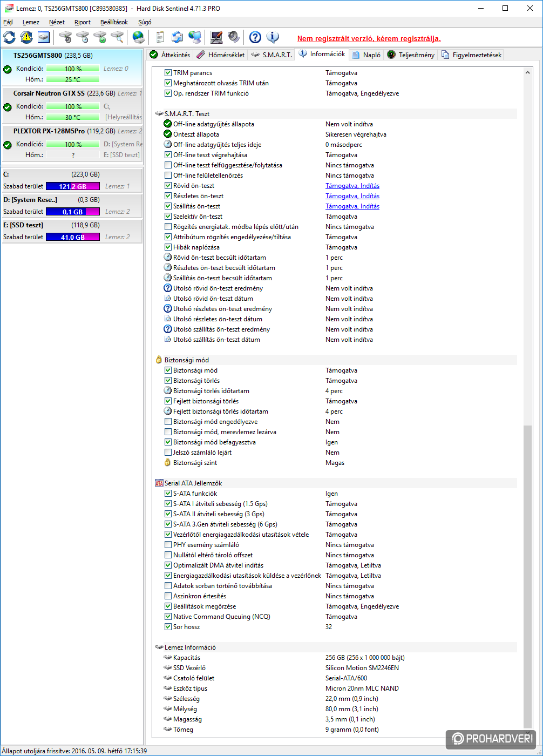Click green status icon of PLEXTOR PX-128M5Pro
Viewport: 543px width, 756px height.
pos(8,145)
